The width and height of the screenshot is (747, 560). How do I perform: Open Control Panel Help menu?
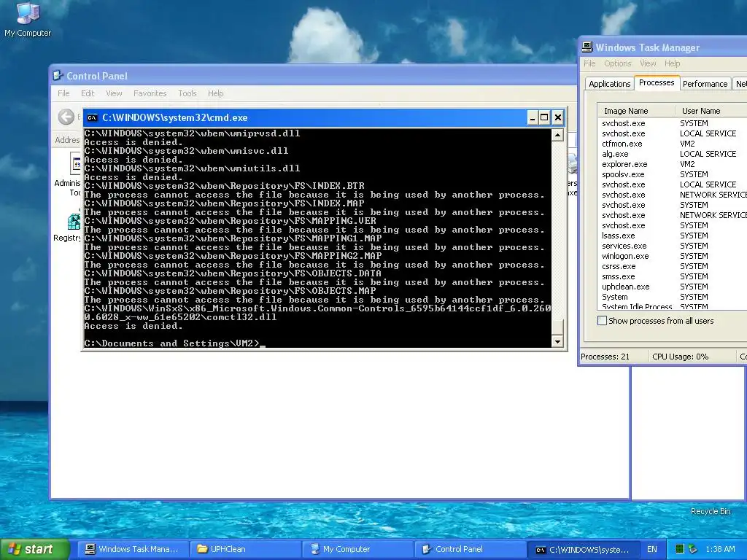point(215,93)
